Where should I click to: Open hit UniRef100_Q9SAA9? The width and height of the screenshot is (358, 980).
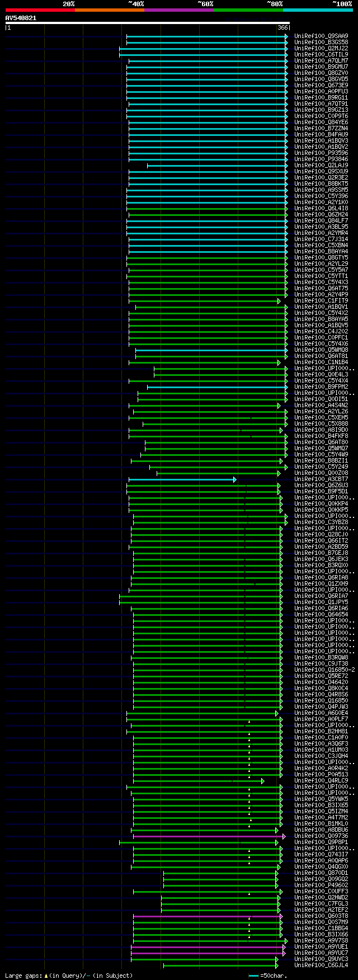point(321,36)
